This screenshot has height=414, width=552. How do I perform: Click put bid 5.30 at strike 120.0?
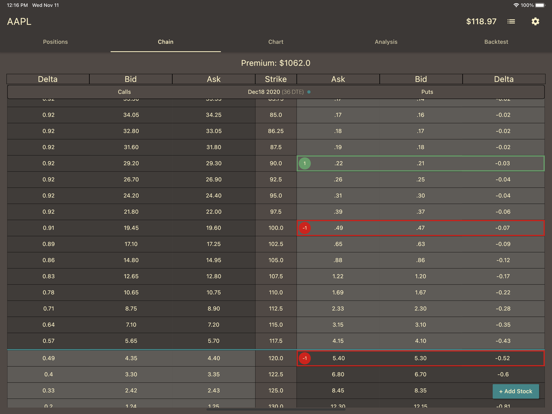[421, 358]
